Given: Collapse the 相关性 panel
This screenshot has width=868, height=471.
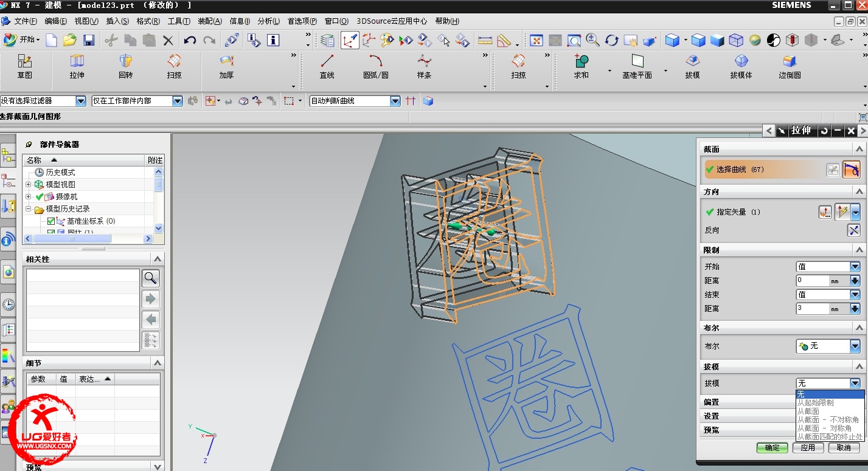Looking at the screenshot, I should [158, 259].
